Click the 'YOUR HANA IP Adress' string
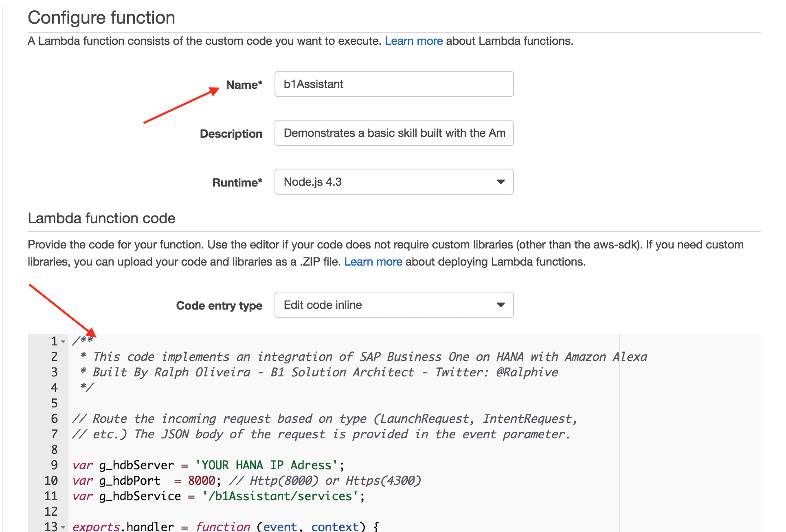The width and height of the screenshot is (786, 532). (x=266, y=465)
